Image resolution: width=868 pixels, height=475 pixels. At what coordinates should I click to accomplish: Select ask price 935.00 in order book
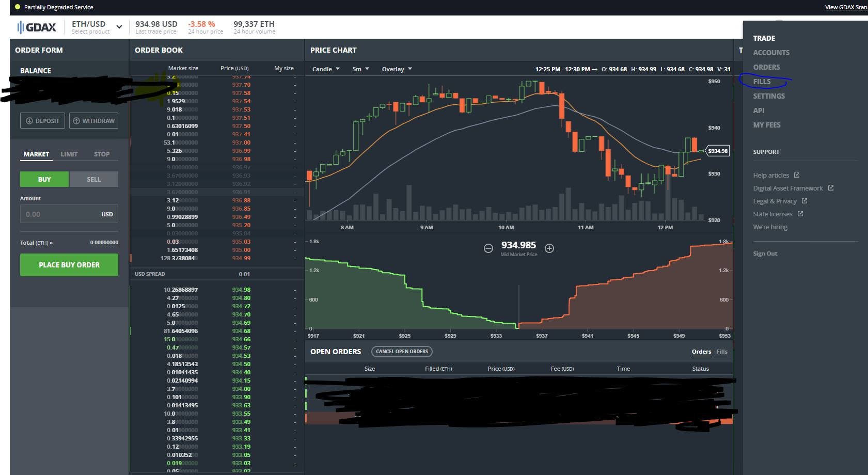pyautogui.click(x=241, y=250)
